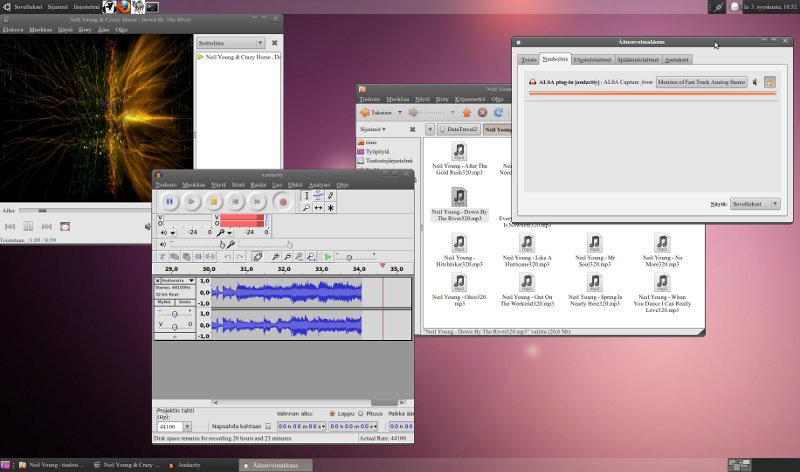Click the Redo arrow in Audacity
Viewport: 800px width, 472px height.
(x=239, y=257)
